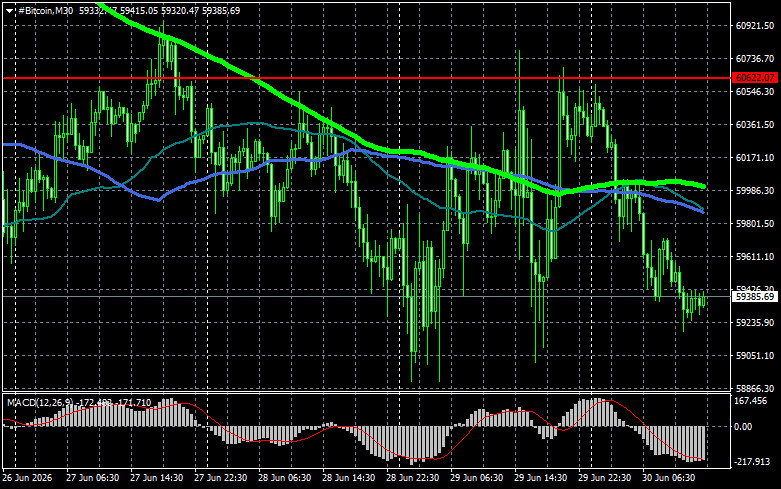Click the MACD(12,26,9) indicator label
Screen dimensions: 781x489
point(40,402)
